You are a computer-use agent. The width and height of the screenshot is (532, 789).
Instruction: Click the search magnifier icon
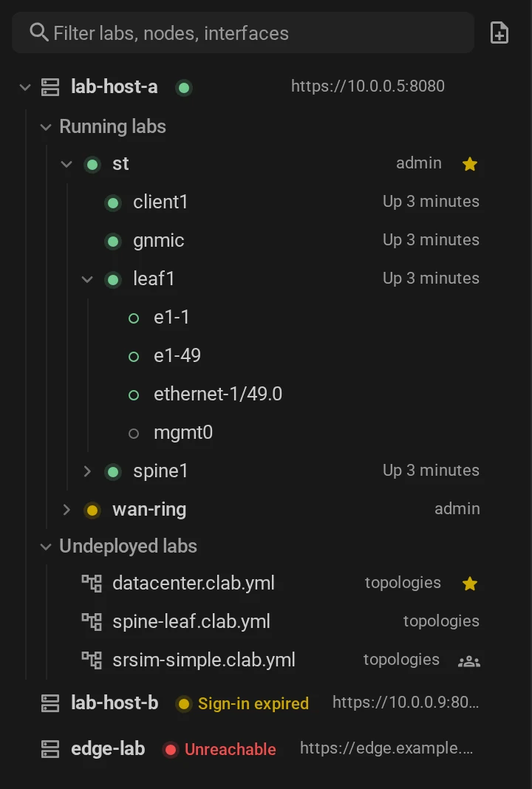tap(38, 33)
